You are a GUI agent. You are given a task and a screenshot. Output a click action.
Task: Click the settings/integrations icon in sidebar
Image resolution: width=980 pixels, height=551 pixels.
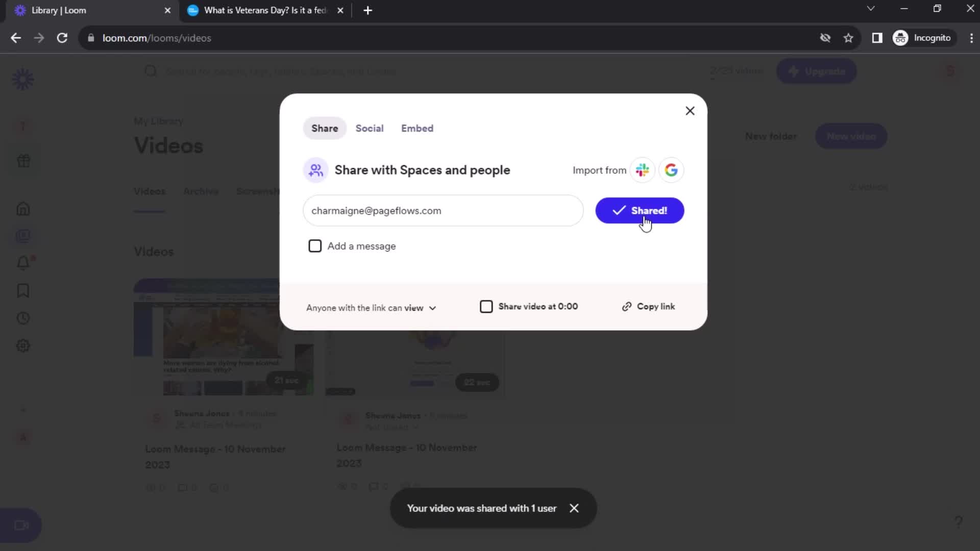click(22, 346)
